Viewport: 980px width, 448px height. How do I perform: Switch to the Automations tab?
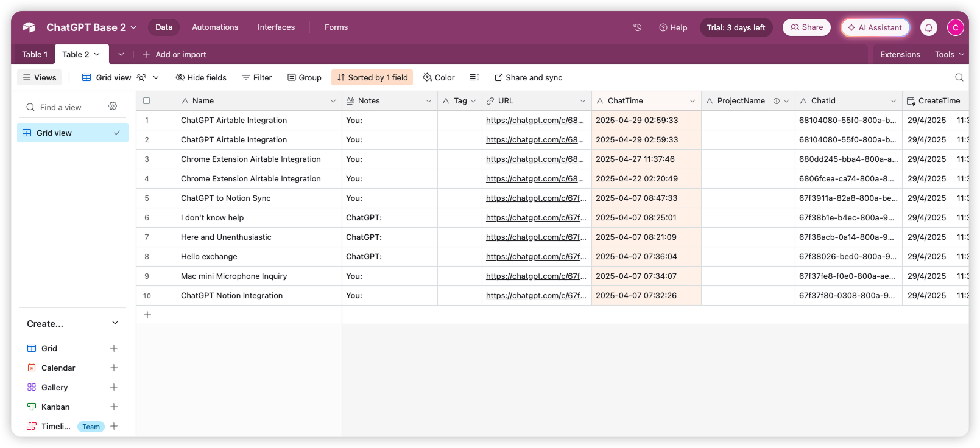(215, 27)
